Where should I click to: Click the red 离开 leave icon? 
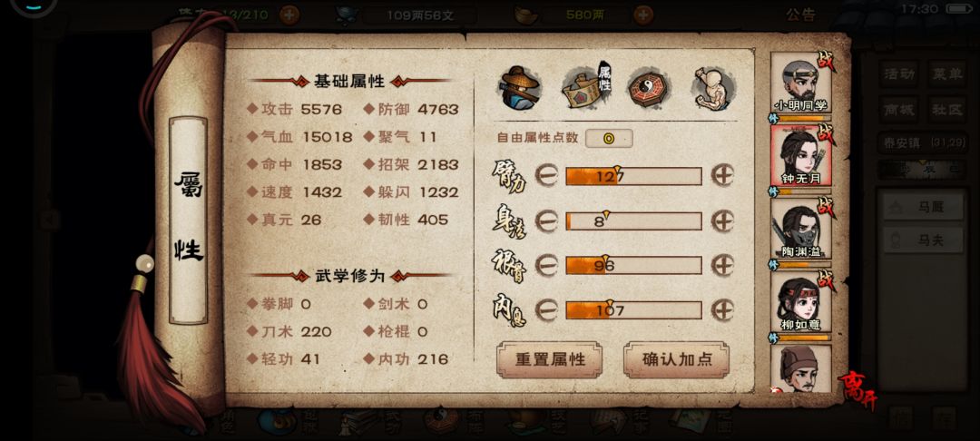click(x=857, y=388)
